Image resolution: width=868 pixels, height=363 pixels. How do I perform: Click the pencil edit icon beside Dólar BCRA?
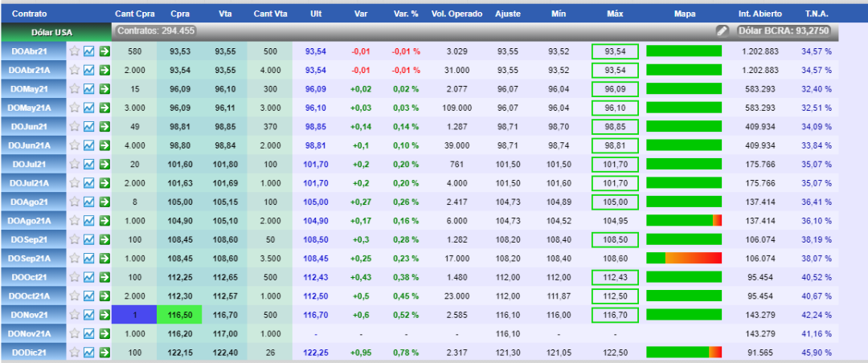pyautogui.click(x=722, y=31)
